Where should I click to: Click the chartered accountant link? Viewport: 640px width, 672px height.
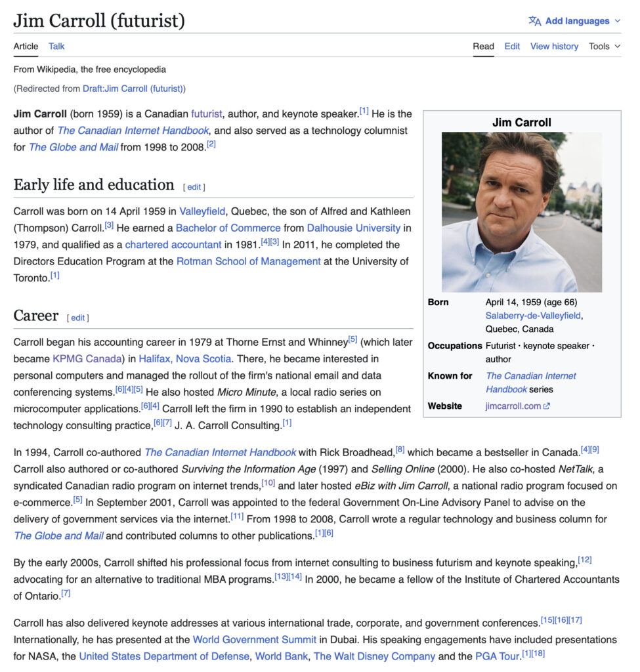(x=173, y=245)
